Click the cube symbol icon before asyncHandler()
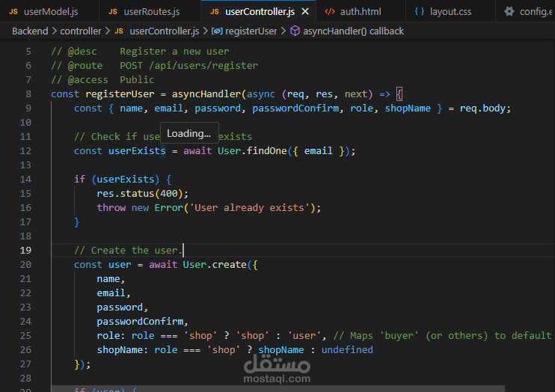 point(295,31)
